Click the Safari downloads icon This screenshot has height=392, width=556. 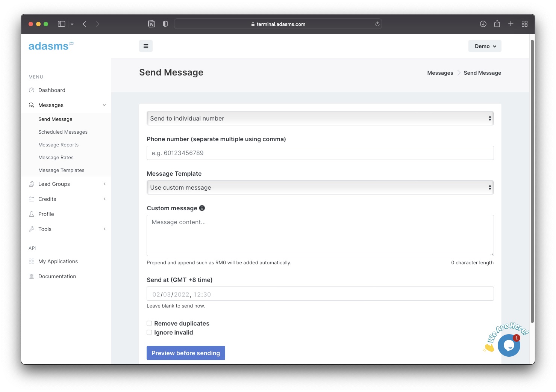tap(483, 24)
